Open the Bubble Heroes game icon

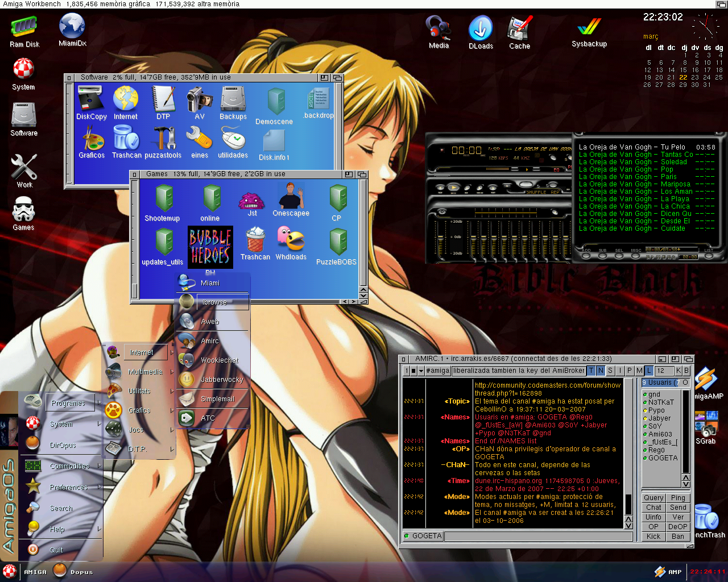[210, 247]
